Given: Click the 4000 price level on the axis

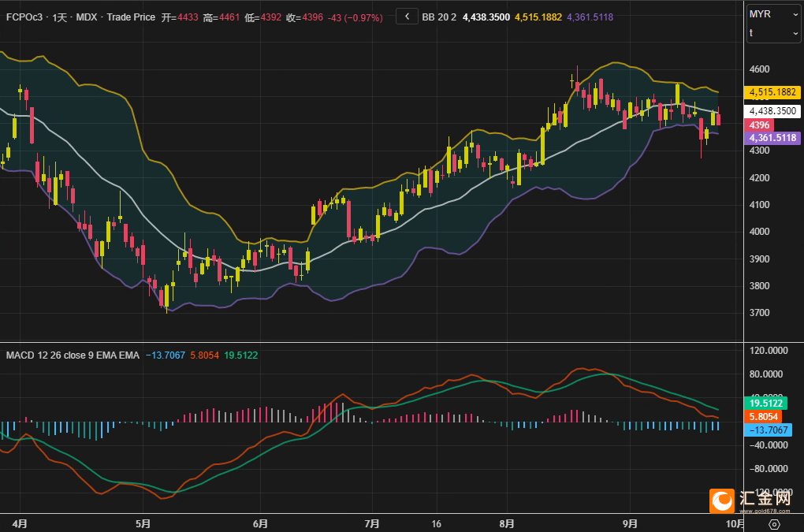Looking at the screenshot, I should pyautogui.click(x=759, y=232).
